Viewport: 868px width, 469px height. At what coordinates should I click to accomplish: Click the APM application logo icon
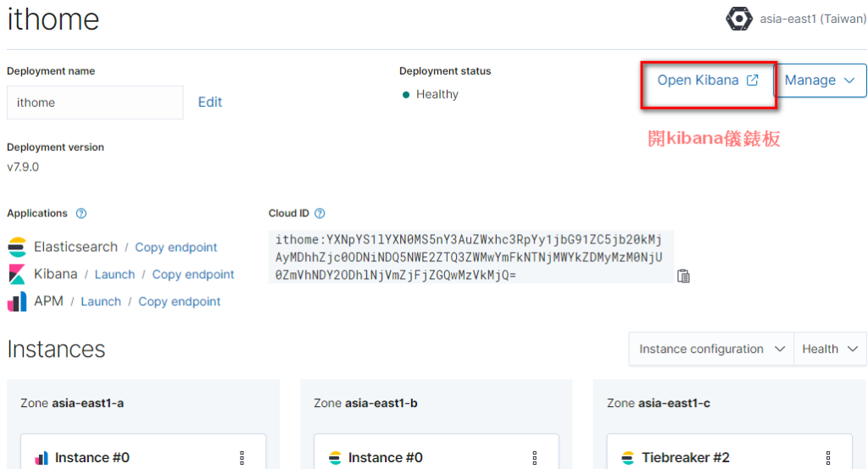(x=17, y=302)
